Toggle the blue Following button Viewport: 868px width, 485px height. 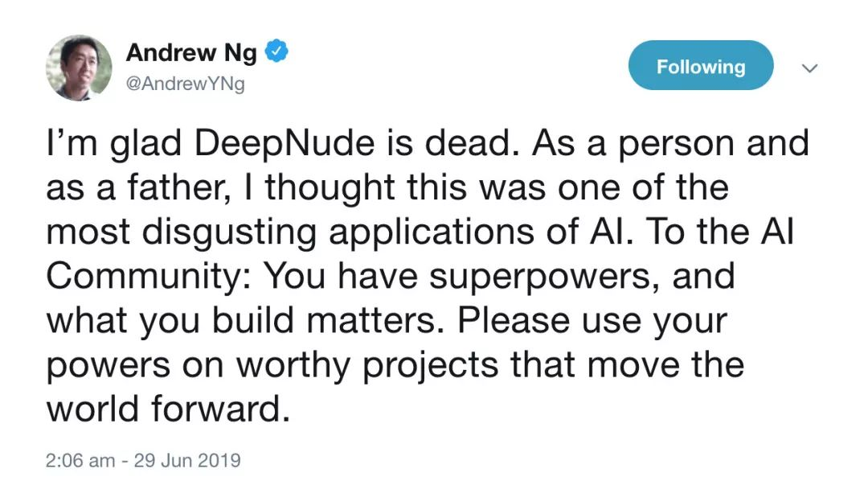click(x=701, y=67)
